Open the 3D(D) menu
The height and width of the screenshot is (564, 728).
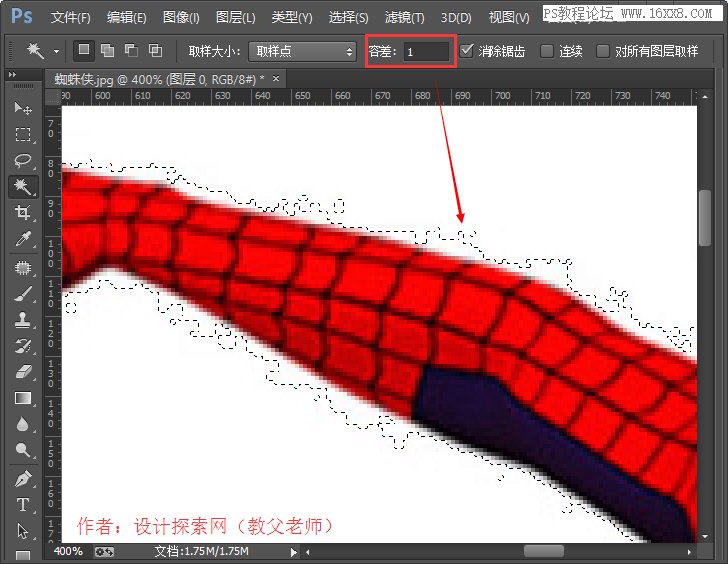pos(456,18)
